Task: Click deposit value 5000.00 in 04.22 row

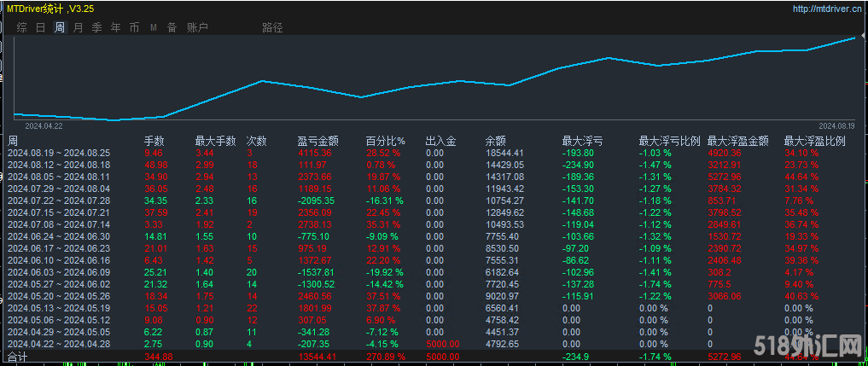Action: pyautogui.click(x=442, y=344)
